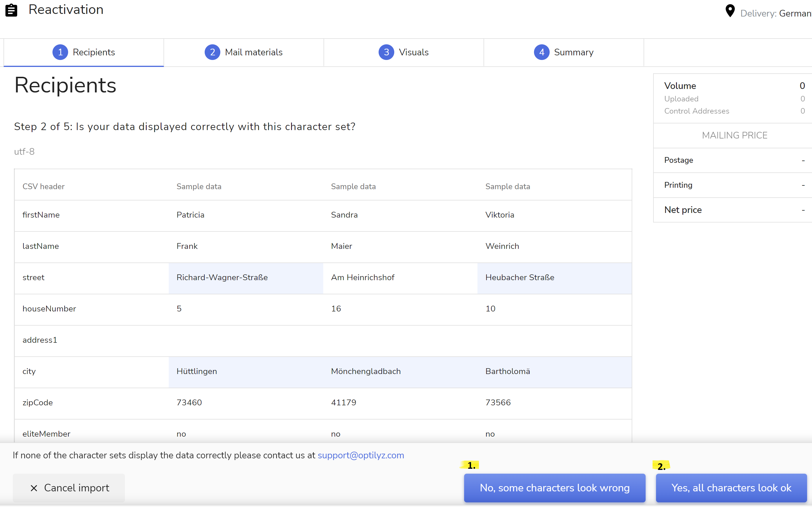Confirm Yes, all characters look ok
This screenshot has height=507, width=812.
tap(731, 488)
